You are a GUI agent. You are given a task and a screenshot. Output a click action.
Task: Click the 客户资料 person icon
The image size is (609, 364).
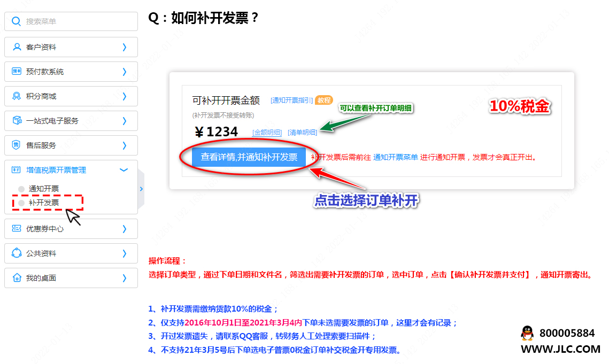click(x=17, y=47)
